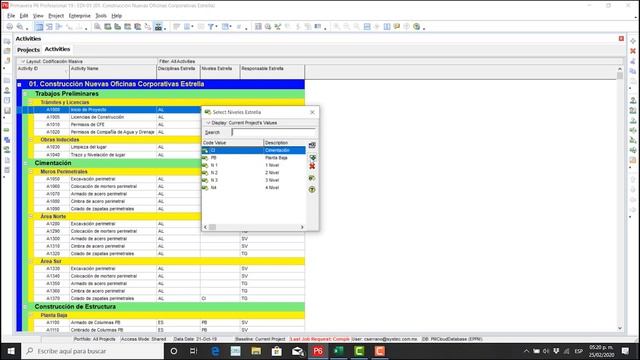Switch to the Projects tab
The height and width of the screenshot is (360, 640).
pyautogui.click(x=28, y=50)
